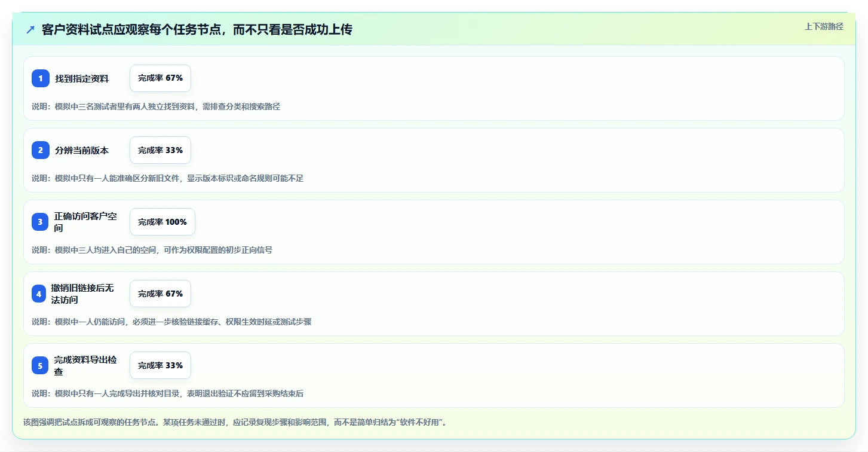Click the 完成资料导出检查 step title
This screenshot has width=868, height=452.
tap(85, 365)
